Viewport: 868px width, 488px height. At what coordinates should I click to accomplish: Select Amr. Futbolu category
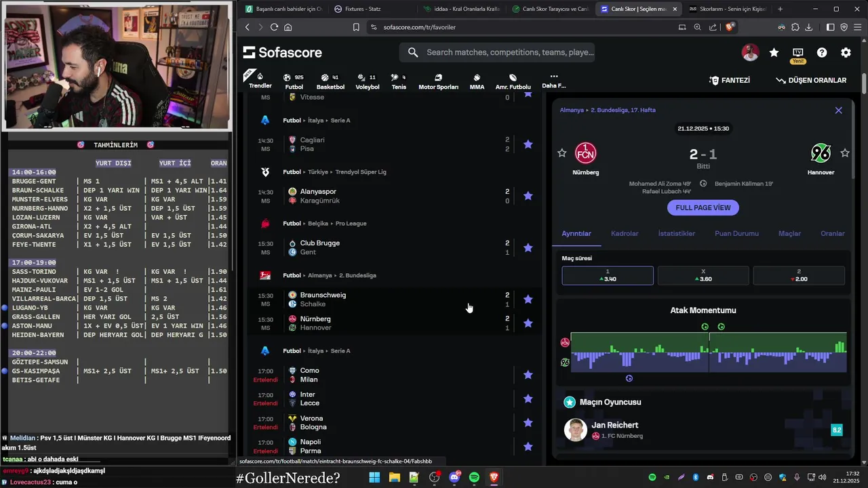513,81
